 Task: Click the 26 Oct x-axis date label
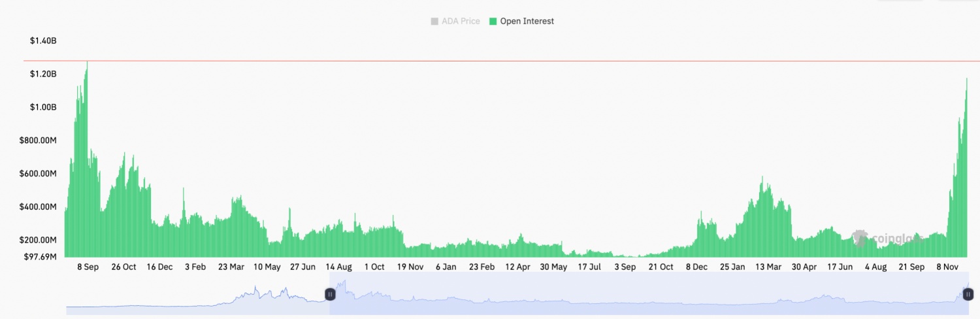(x=123, y=267)
